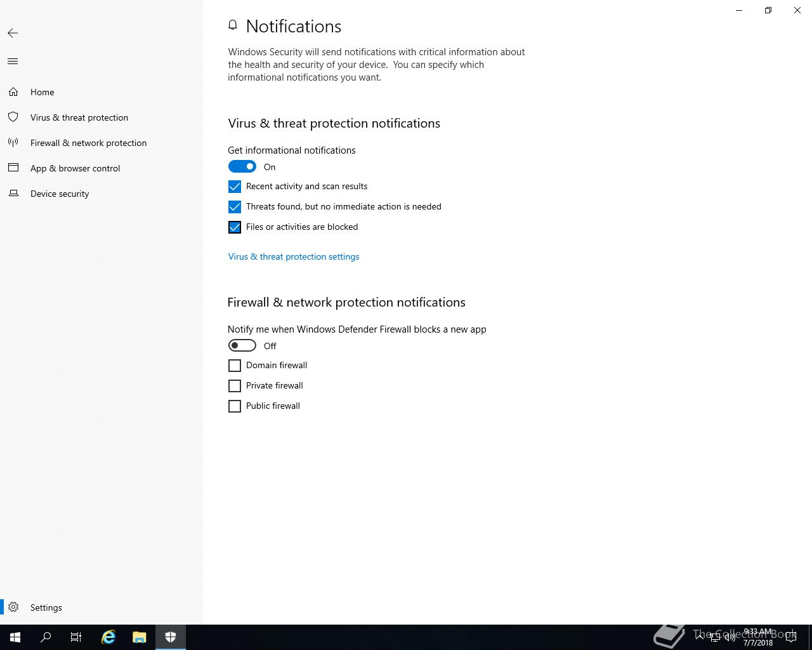Click the 'Firewall & network protection notifications' heading
The width and height of the screenshot is (812, 650).
(346, 302)
